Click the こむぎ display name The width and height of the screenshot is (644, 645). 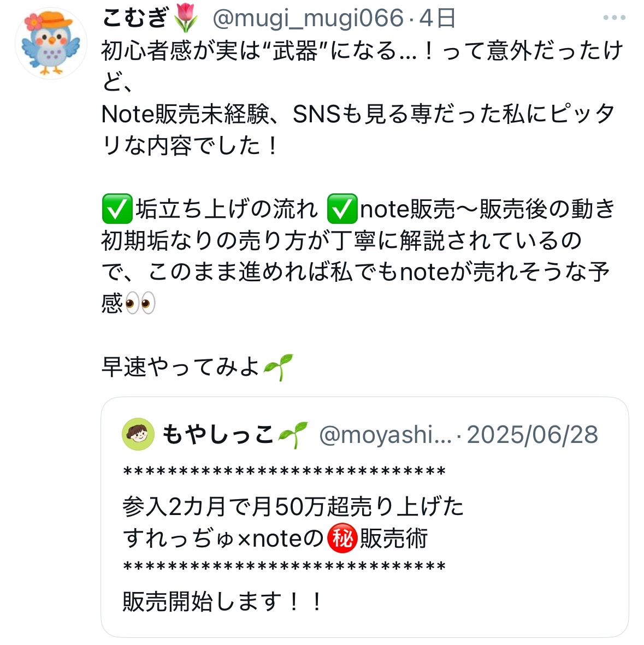pyautogui.click(x=135, y=18)
